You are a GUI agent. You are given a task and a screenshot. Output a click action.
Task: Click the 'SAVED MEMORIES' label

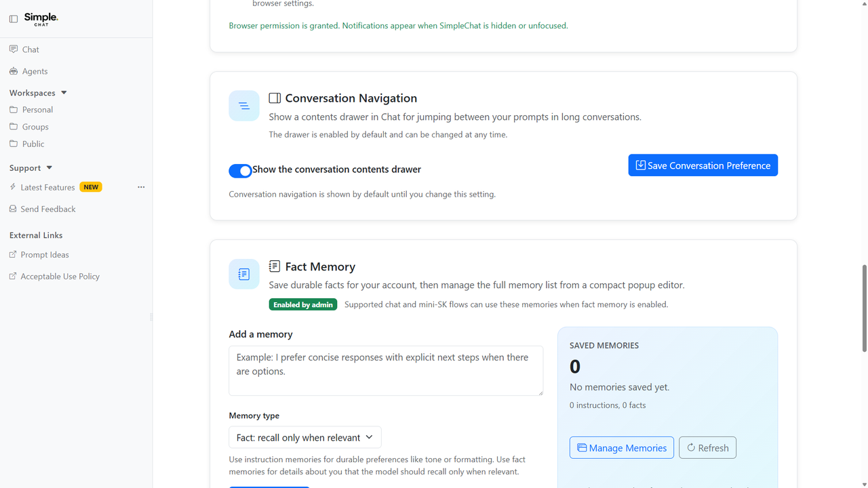pyautogui.click(x=604, y=346)
